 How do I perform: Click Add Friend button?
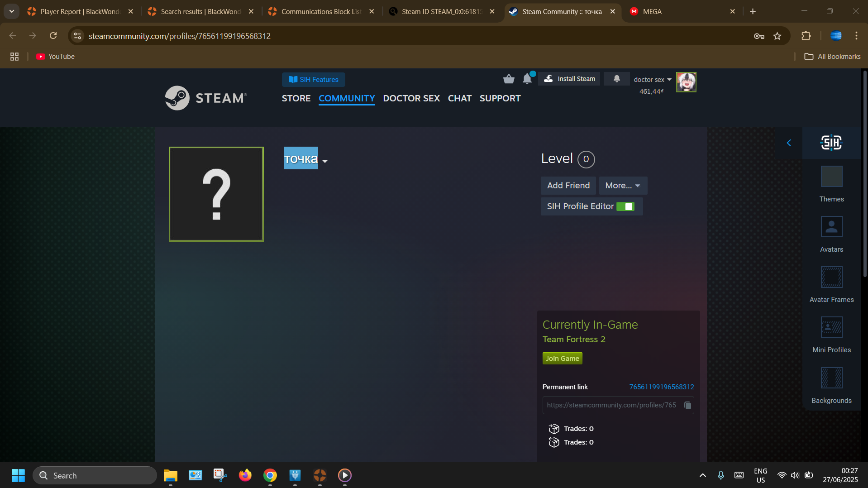(x=568, y=186)
